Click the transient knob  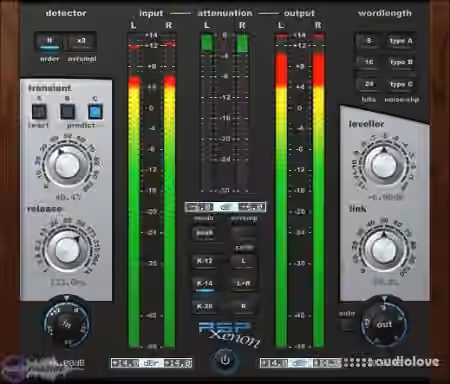(x=68, y=165)
